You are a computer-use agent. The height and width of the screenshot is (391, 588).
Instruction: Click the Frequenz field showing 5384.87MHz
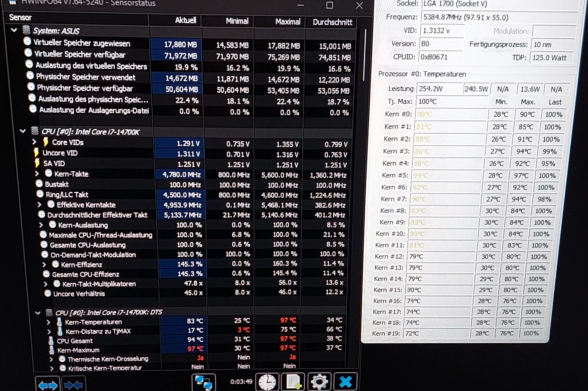[x=498, y=17]
